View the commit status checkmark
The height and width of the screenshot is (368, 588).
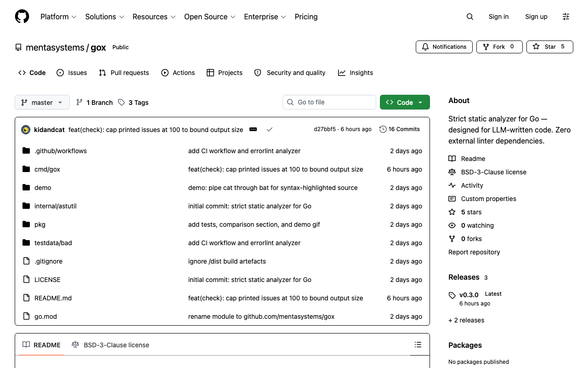coord(270,130)
